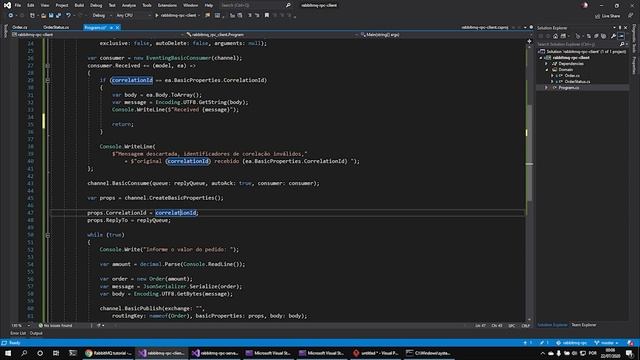Switch to the Order.cs editor tab
The width and height of the screenshot is (640, 360).
[x=20, y=27]
